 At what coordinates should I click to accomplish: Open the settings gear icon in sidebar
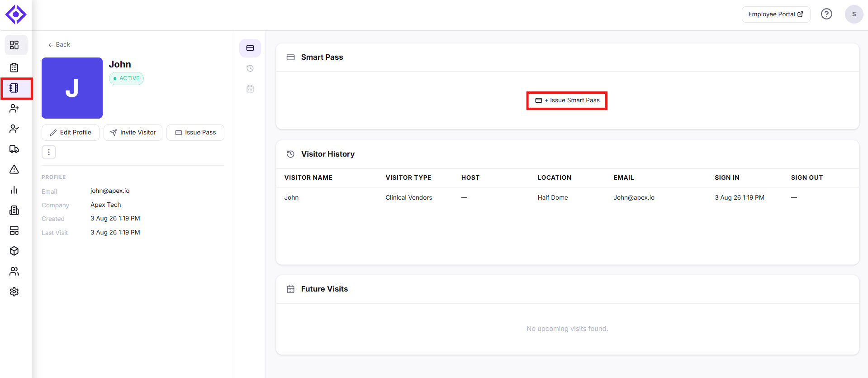(14, 292)
